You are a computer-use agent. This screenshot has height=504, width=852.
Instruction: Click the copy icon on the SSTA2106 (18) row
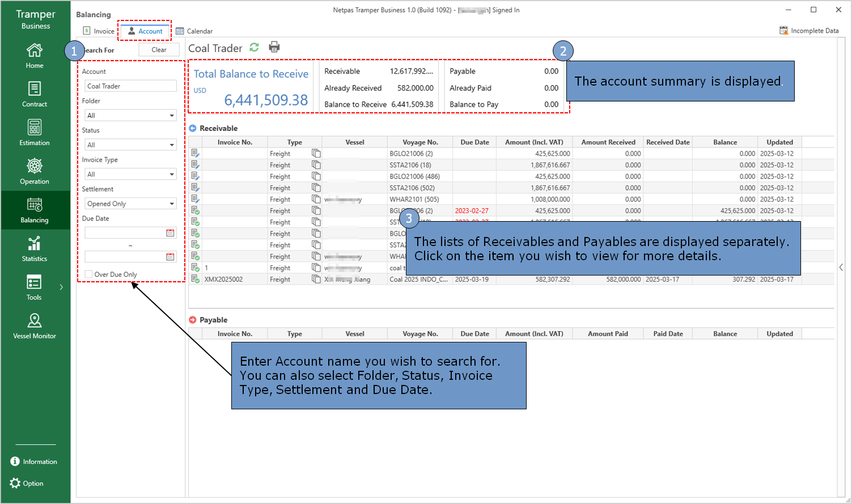pos(316,165)
